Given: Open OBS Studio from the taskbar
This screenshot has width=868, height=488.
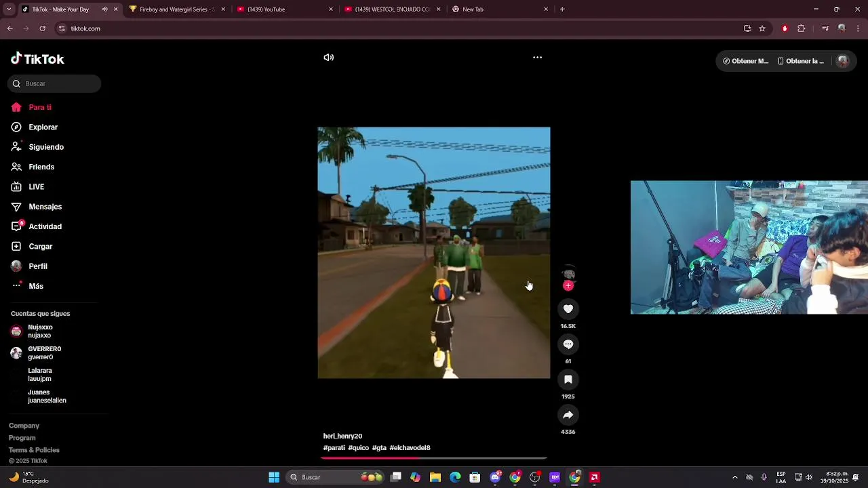Looking at the screenshot, I should [535, 477].
